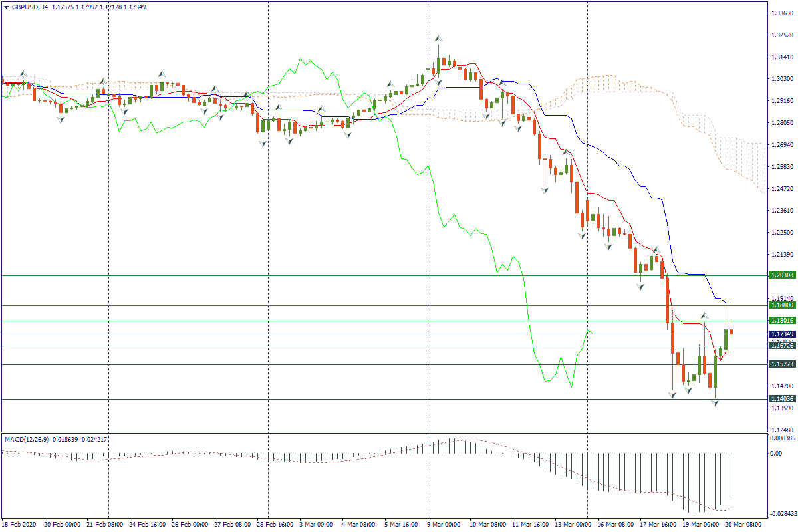Select the down fractal arrow just below the 1.20303 line
The width and height of the screenshot is (798, 532).
click(640, 286)
